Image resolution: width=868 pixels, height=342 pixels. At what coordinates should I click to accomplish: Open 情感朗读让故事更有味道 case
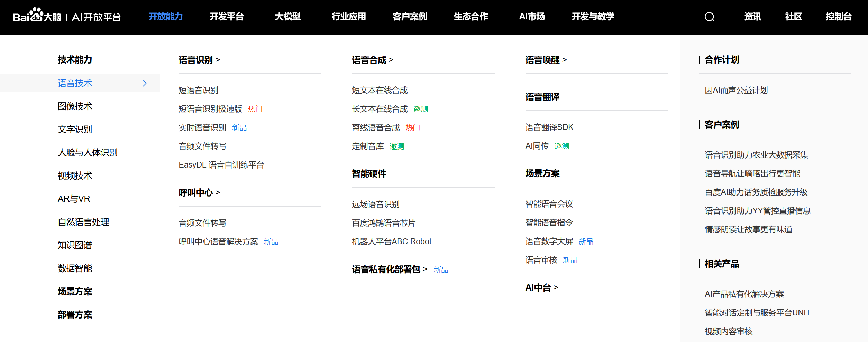click(748, 230)
